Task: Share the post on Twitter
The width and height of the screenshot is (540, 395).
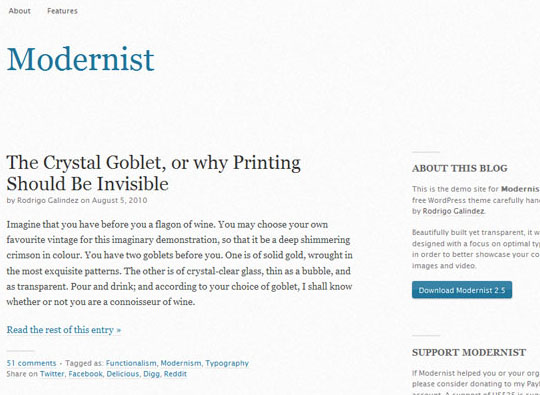Action: click(x=52, y=374)
